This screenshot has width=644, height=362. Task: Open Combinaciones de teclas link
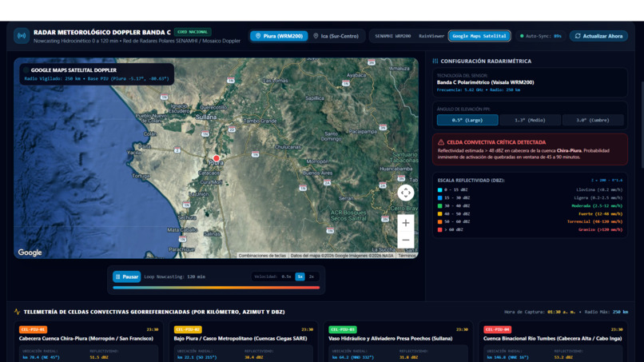[262, 256]
